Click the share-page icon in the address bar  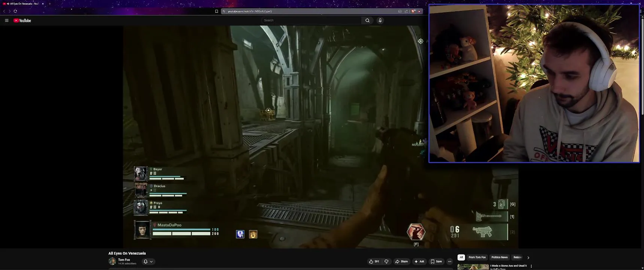406,11
